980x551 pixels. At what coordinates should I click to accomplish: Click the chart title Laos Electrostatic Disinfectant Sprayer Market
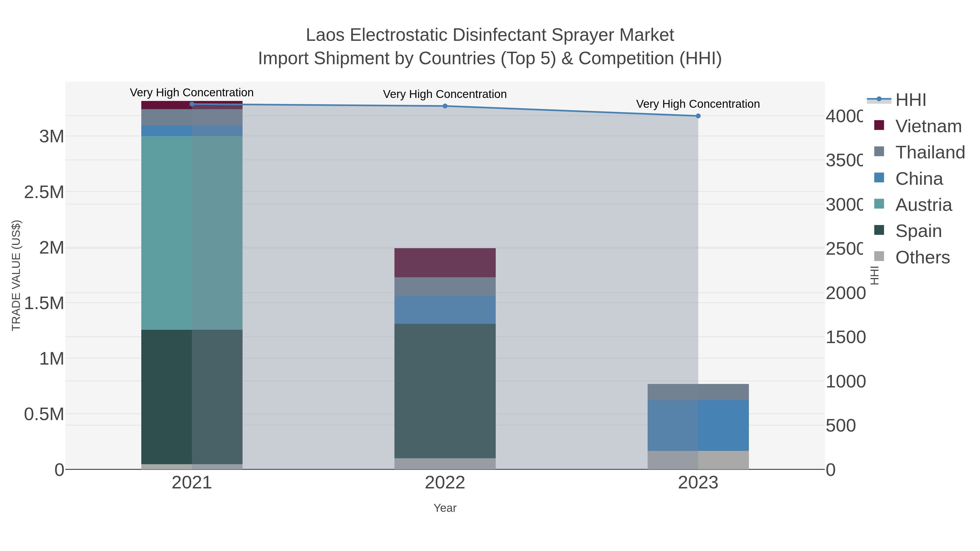[x=490, y=35]
